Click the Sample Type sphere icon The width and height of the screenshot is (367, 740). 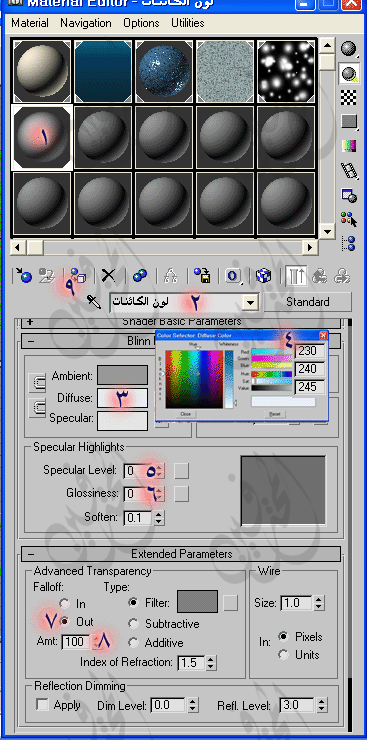349,49
